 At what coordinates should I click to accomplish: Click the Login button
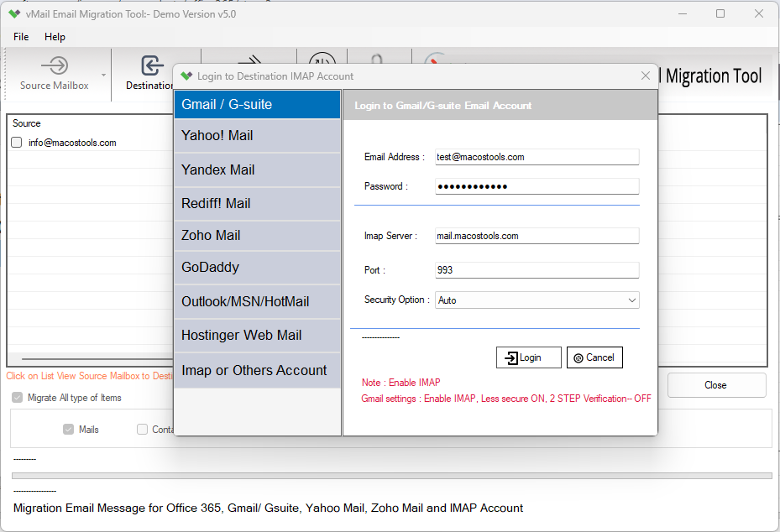(529, 357)
